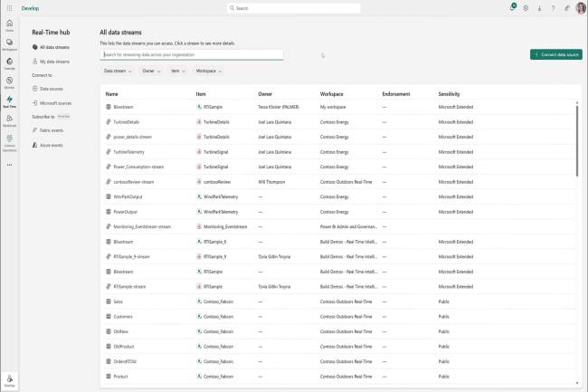
Task: Select All data streams menu item
Action: click(51, 47)
